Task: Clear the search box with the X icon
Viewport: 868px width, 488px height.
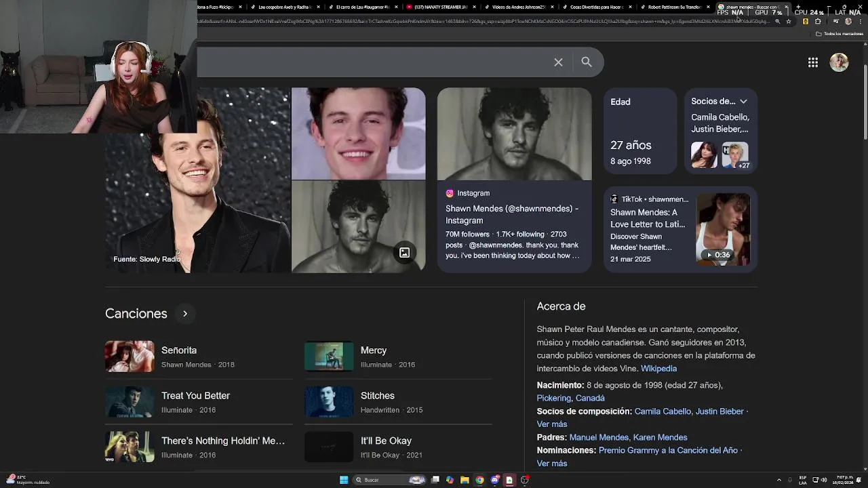Action: pos(558,62)
